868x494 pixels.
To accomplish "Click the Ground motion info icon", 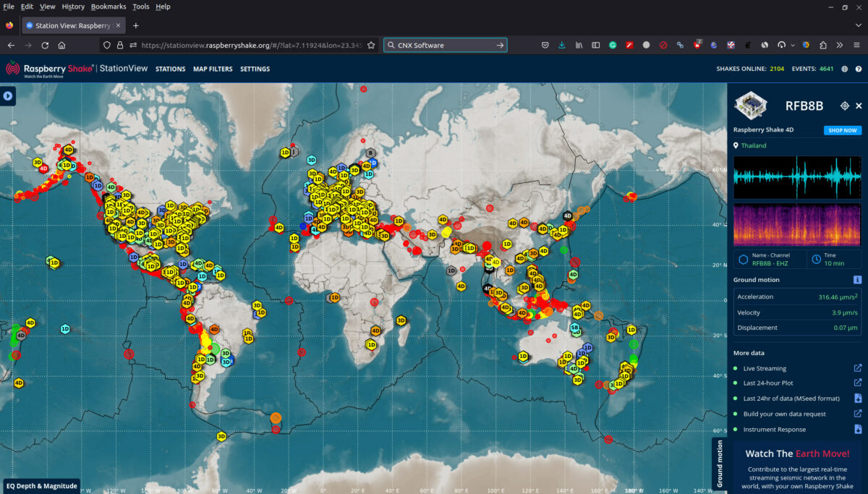I will point(857,279).
